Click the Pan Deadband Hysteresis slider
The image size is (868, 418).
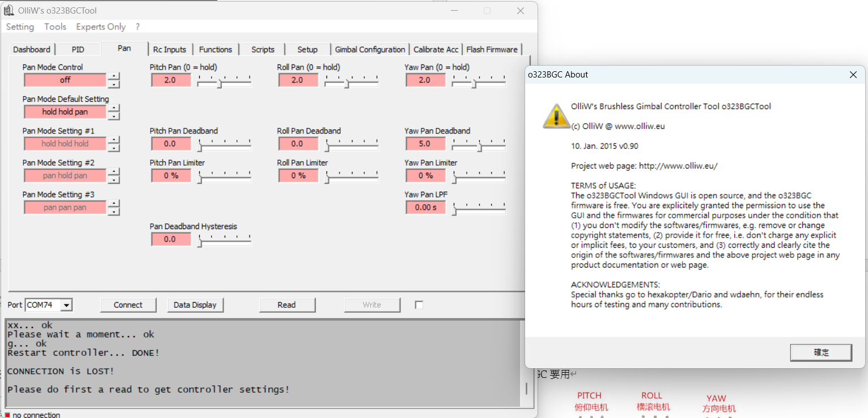coord(224,240)
